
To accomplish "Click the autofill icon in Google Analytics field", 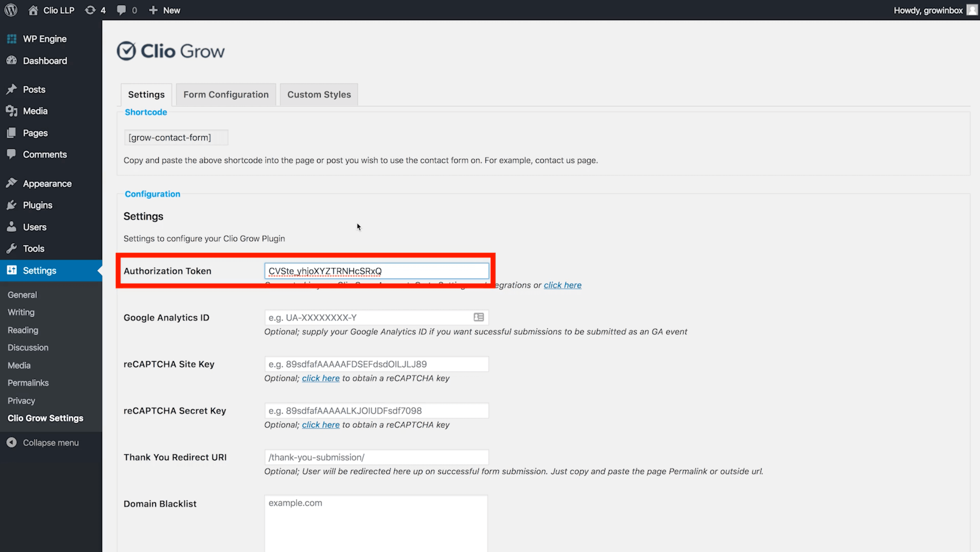I will point(478,317).
